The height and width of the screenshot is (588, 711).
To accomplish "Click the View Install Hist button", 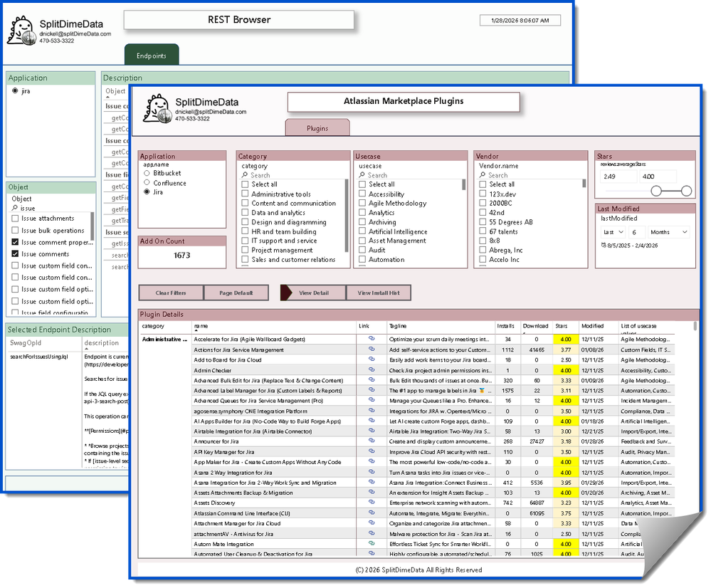I will (379, 293).
